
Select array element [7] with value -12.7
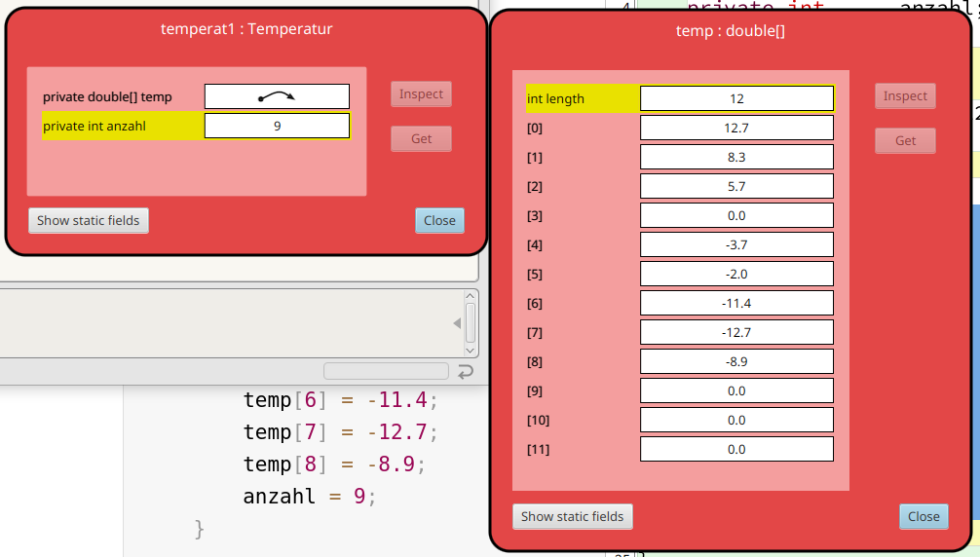click(x=735, y=332)
